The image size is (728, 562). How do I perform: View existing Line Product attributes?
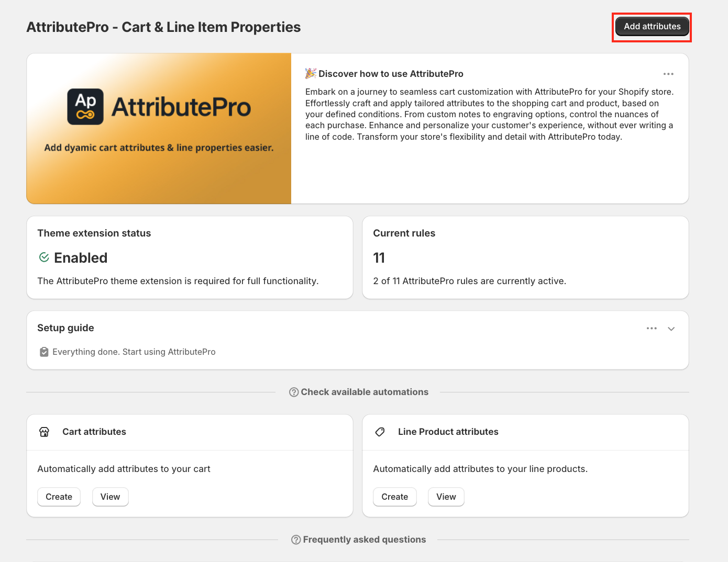pyautogui.click(x=446, y=497)
